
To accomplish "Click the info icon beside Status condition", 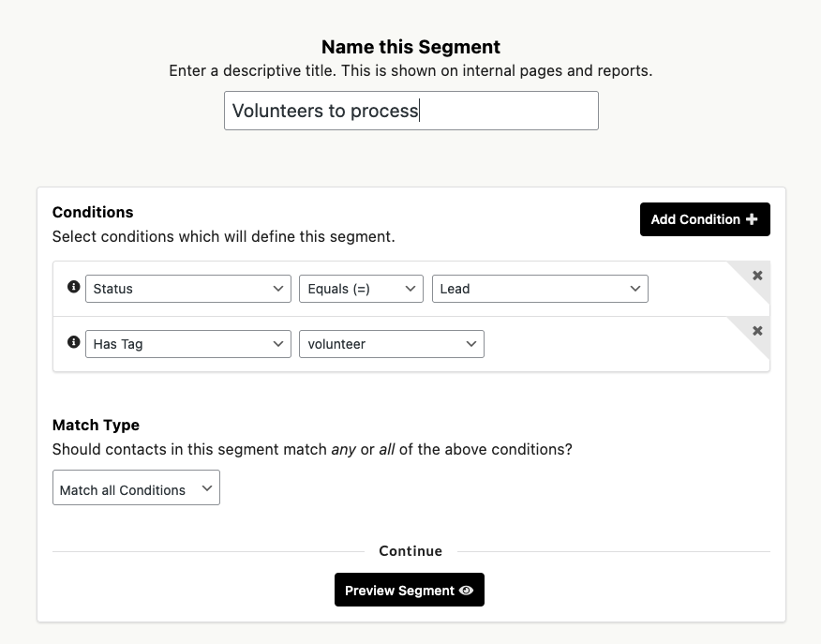I will (74, 287).
